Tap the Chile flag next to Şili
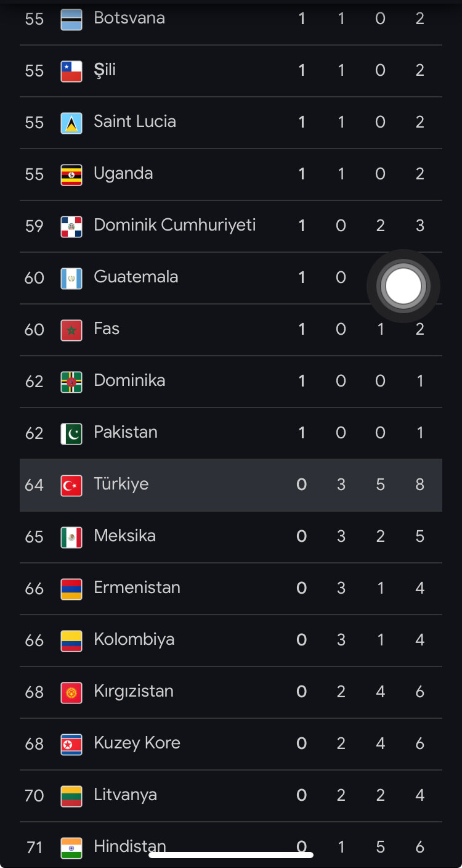Viewport: 462px width, 868px height. (71, 71)
